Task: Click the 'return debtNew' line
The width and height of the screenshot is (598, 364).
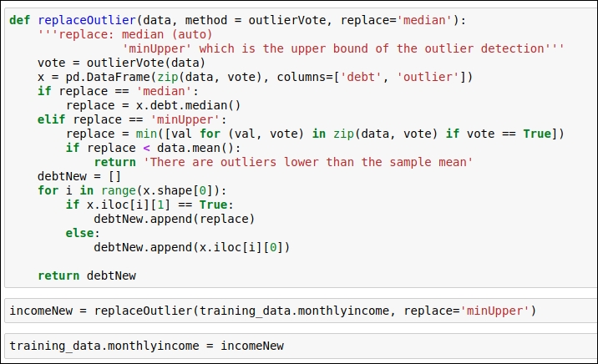Action: [87, 276]
